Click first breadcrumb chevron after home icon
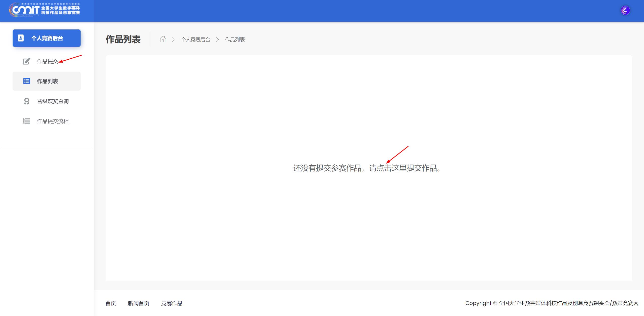 click(x=173, y=39)
